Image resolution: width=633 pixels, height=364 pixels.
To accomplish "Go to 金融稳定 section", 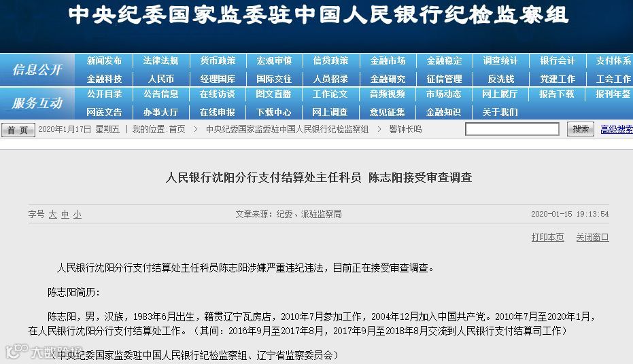I will coord(444,61).
